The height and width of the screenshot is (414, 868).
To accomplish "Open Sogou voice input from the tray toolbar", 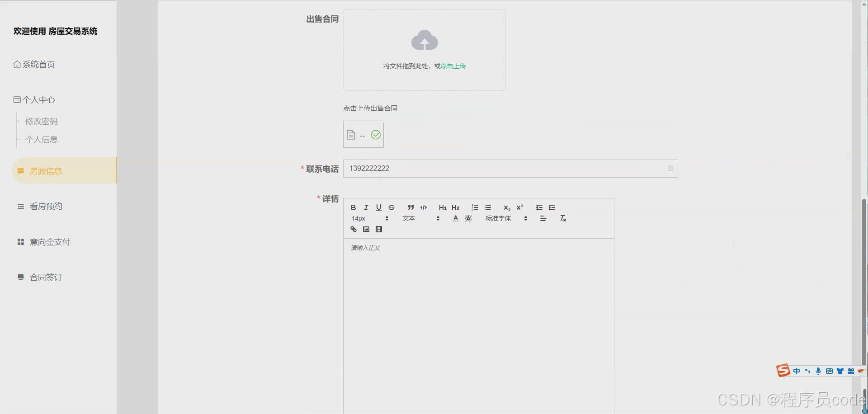I will [818, 371].
